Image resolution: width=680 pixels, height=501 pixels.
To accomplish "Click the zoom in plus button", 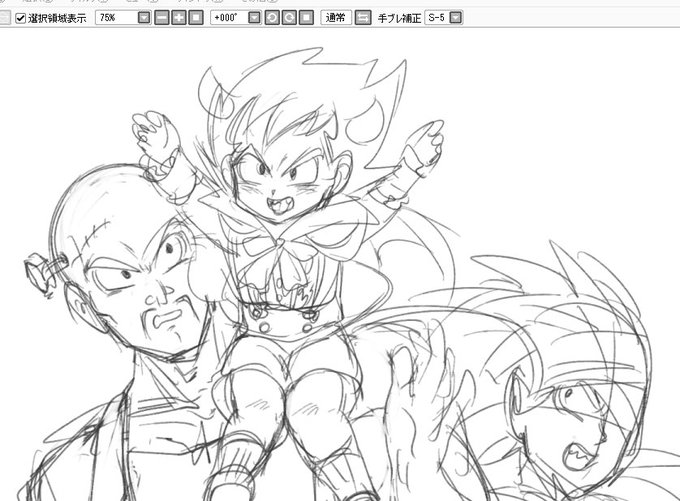I will [x=179, y=18].
